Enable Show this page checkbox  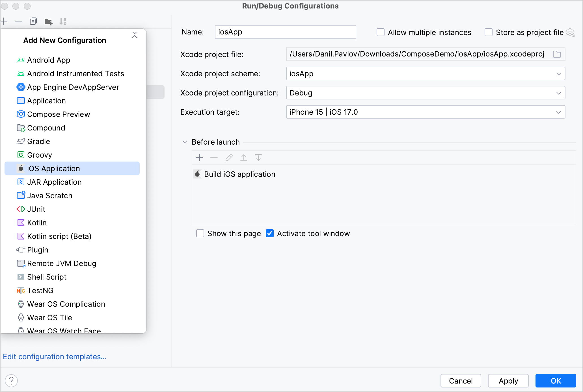point(200,233)
